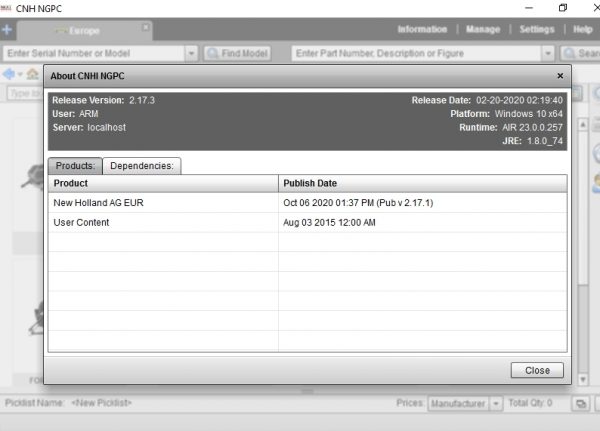Expand the Part Number search dropdown
This screenshot has height=431, width=600.
(x=548, y=53)
